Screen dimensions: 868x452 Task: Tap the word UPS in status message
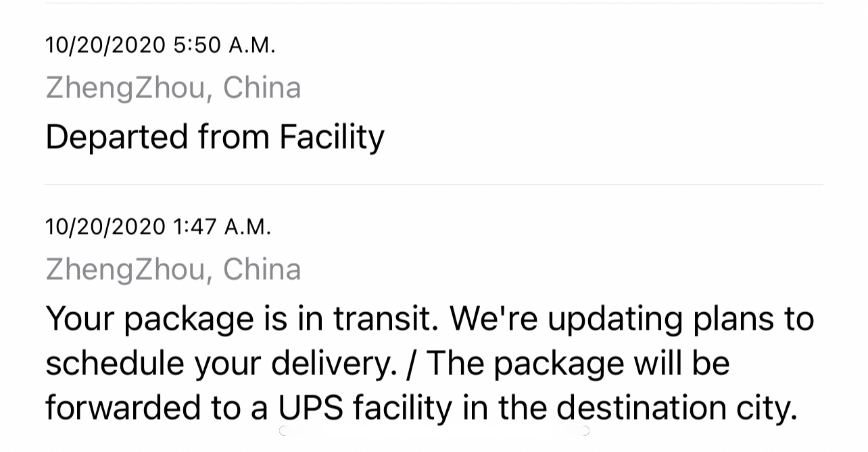(311, 408)
